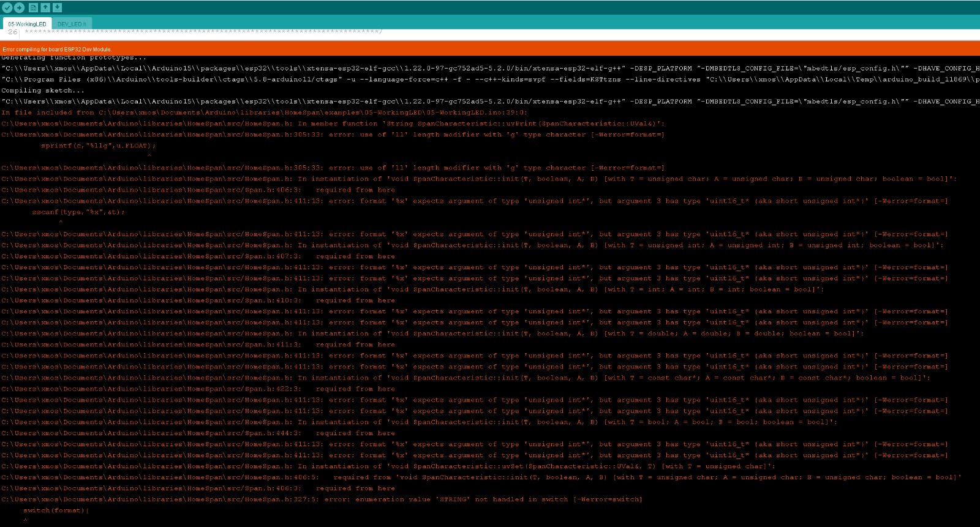Switch to the 05-WorkingLED tab
Viewport: 980px width, 527px height.
click(x=27, y=24)
